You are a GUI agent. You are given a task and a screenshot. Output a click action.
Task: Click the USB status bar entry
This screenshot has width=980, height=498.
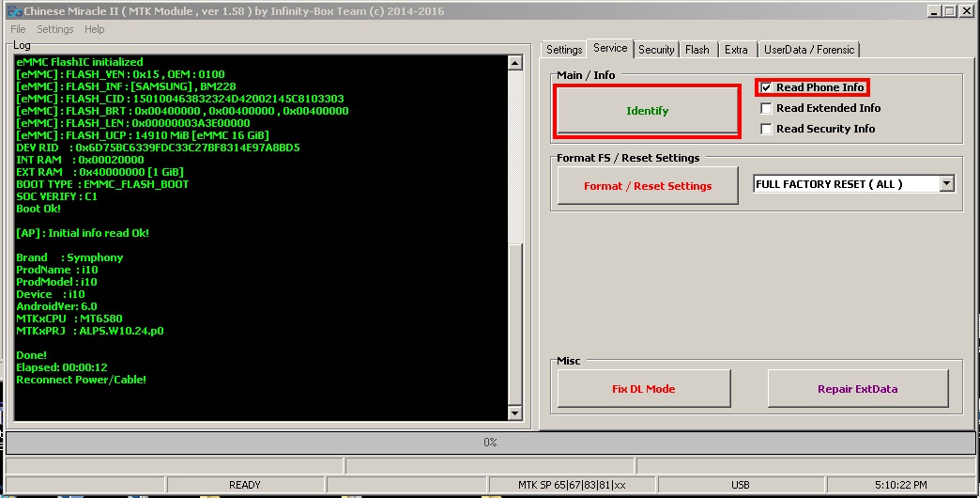point(741,485)
